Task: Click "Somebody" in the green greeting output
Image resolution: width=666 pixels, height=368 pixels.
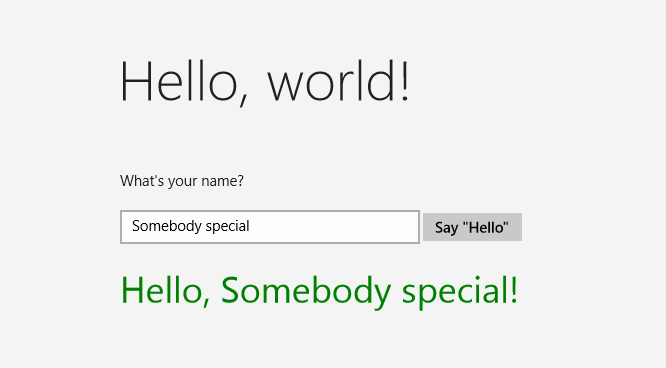Action: click(306, 290)
